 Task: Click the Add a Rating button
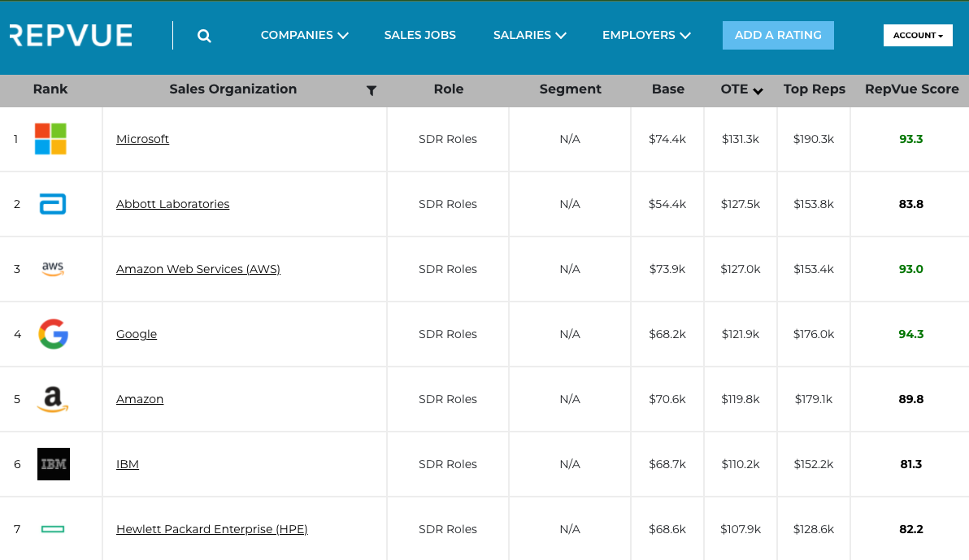tap(778, 35)
